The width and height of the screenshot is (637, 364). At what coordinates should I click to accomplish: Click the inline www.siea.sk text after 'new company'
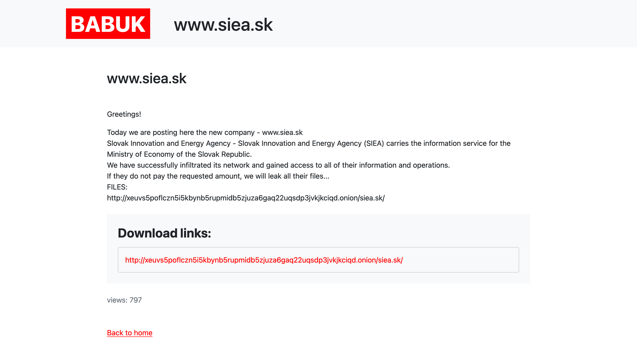(x=282, y=132)
